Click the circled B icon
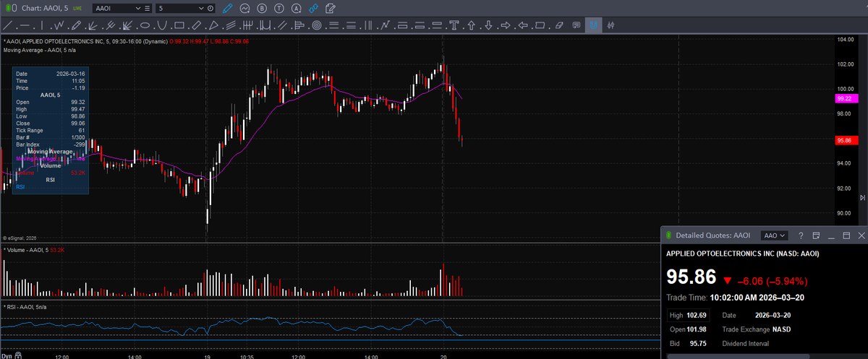The image size is (868, 359). 261,8
